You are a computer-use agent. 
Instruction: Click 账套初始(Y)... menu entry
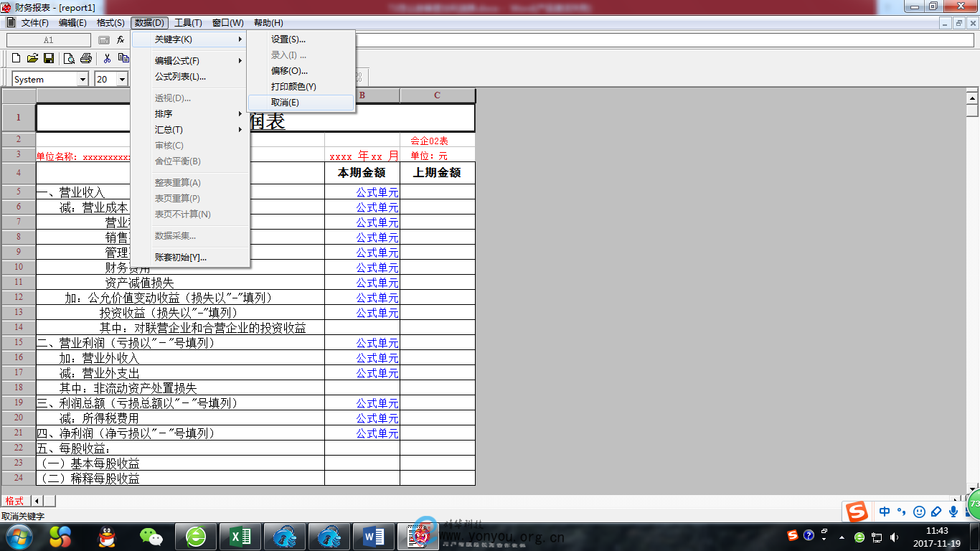click(191, 258)
